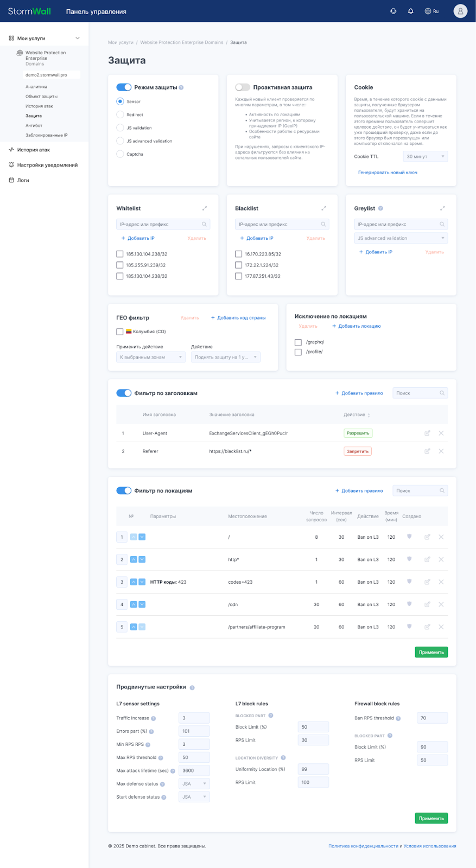Tick the /graphql location exclusion checkbox

[x=298, y=342]
